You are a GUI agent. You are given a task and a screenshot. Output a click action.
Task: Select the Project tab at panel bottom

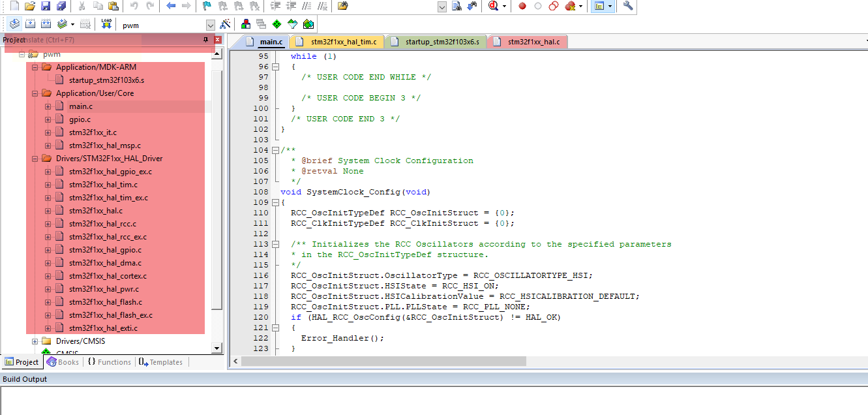[22, 362]
